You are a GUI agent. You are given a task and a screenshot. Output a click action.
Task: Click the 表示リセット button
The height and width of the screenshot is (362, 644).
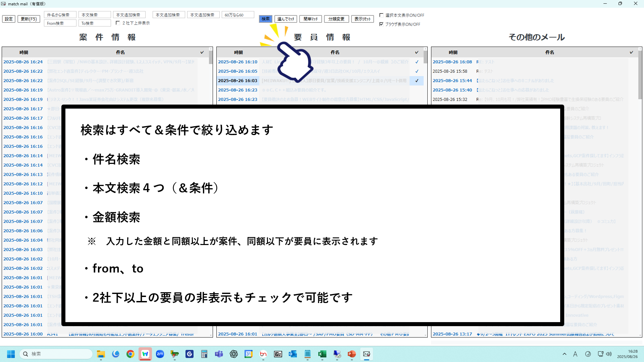[x=363, y=19]
